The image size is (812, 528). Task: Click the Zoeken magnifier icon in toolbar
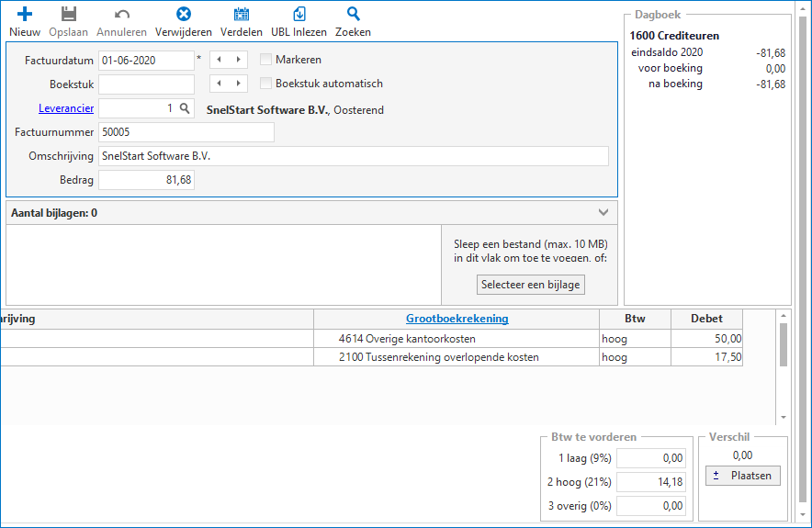(353, 14)
